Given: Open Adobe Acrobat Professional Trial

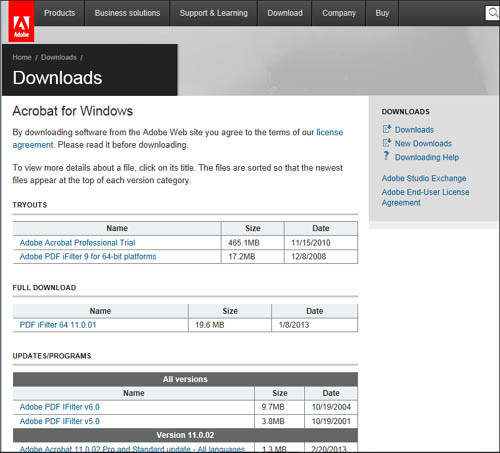Looking at the screenshot, I should (x=77, y=243).
